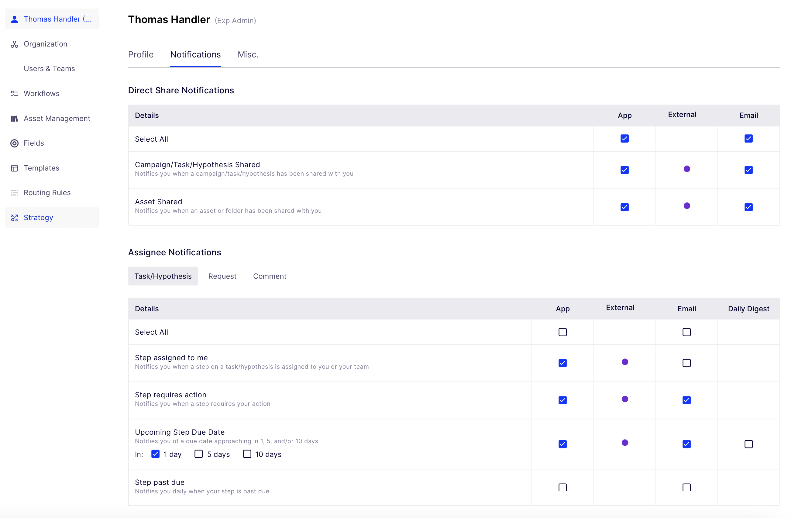Screen dimensions: 812x518
Task: Check the 10 days reminder checkbox
Action: click(x=247, y=454)
